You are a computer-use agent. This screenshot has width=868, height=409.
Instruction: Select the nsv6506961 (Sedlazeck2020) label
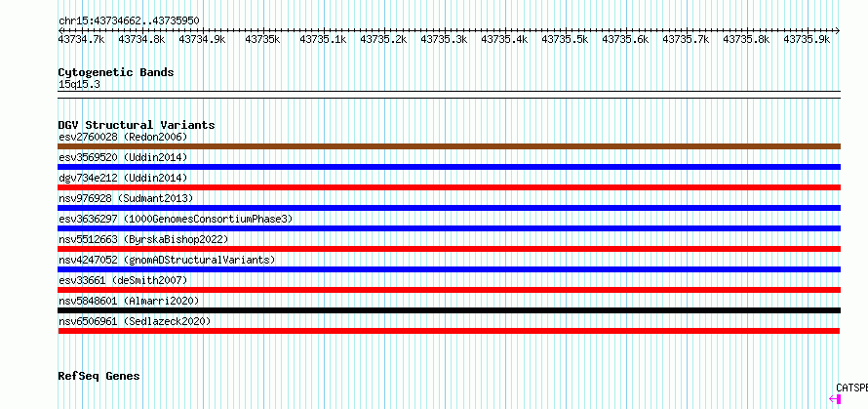pos(135,321)
